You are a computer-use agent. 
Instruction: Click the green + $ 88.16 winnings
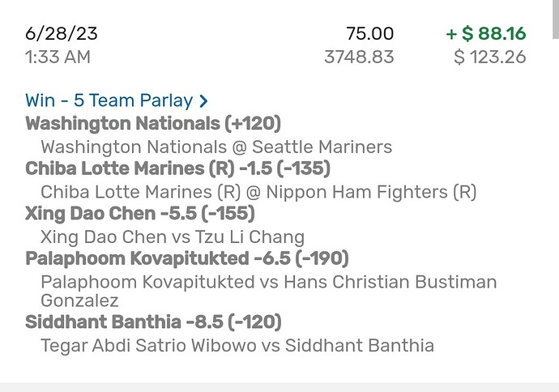tap(485, 34)
